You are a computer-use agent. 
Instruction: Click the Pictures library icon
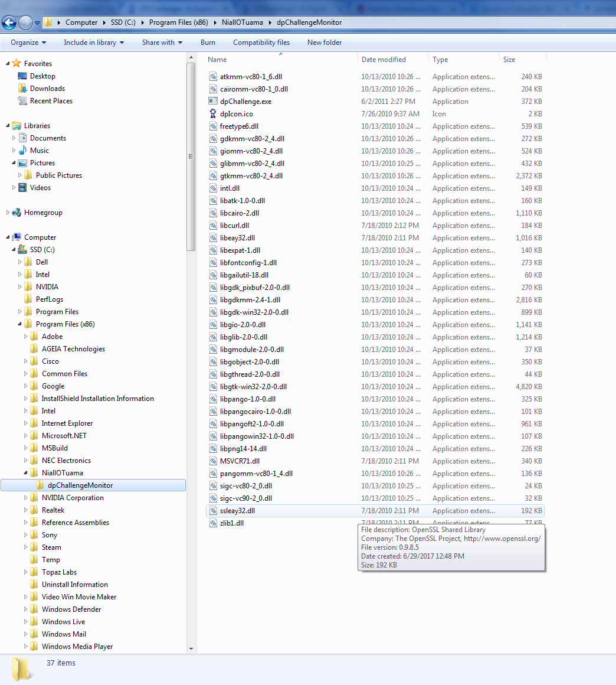tap(22, 163)
